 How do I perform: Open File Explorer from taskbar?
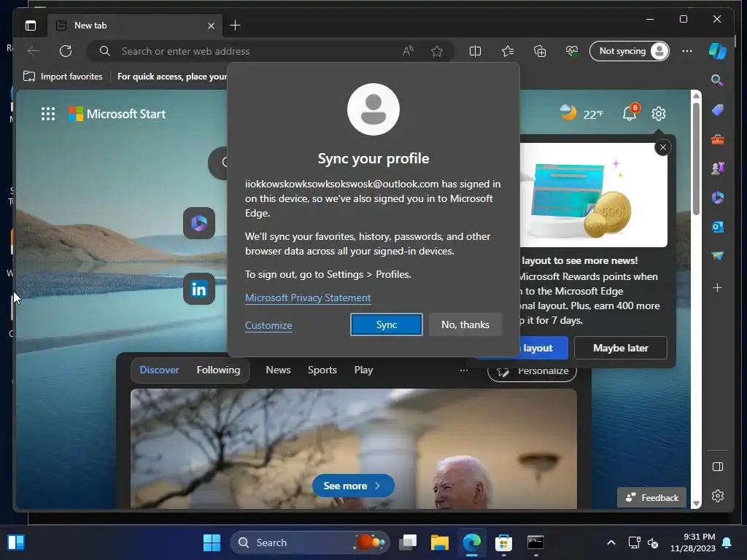439,542
